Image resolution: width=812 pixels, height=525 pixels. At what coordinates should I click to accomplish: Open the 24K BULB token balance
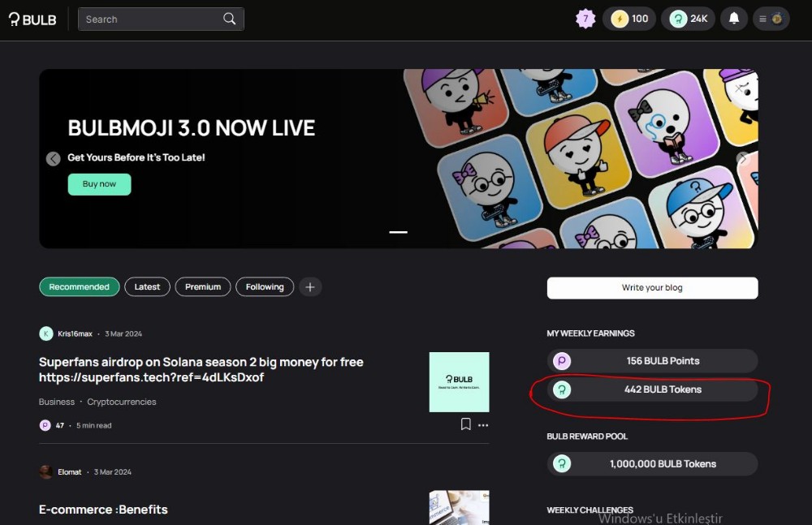coord(688,19)
